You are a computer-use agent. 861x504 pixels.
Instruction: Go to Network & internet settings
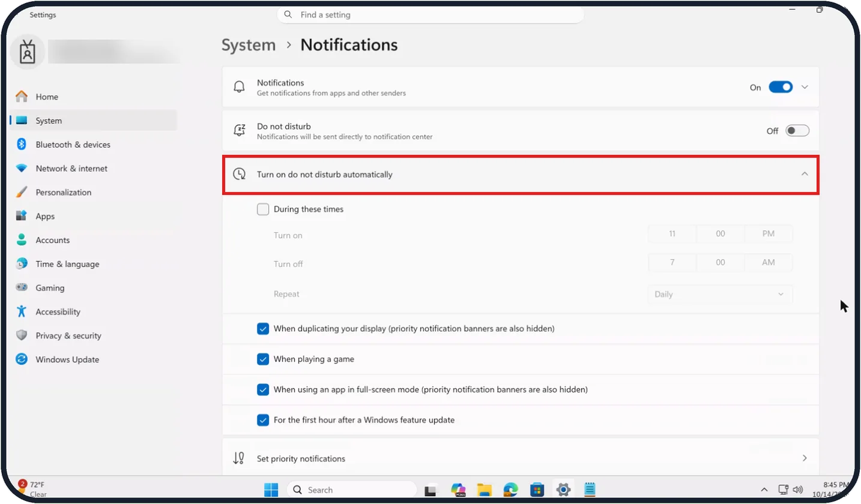[93, 169]
